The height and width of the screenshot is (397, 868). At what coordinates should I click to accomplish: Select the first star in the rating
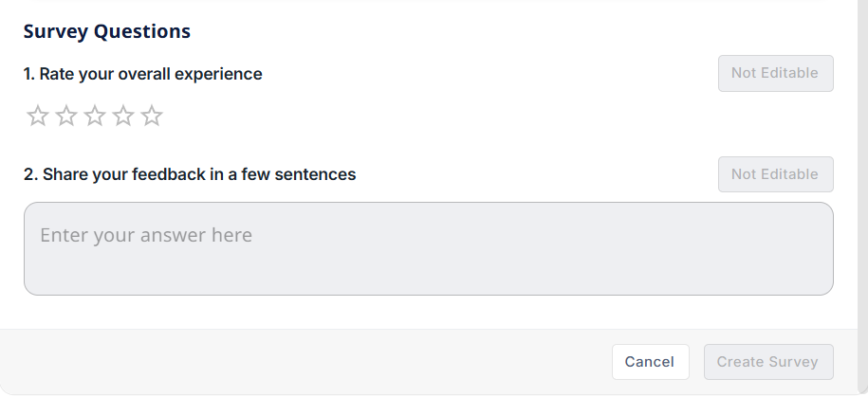pos(38,117)
